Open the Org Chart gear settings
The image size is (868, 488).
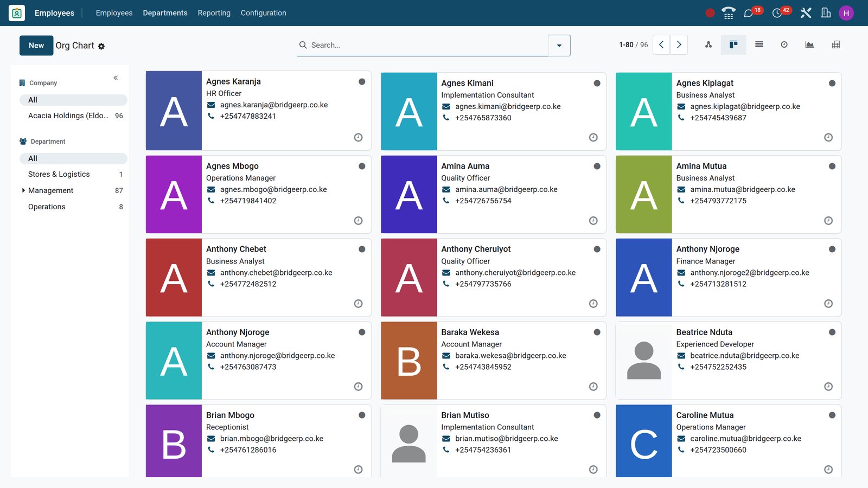pos(101,47)
